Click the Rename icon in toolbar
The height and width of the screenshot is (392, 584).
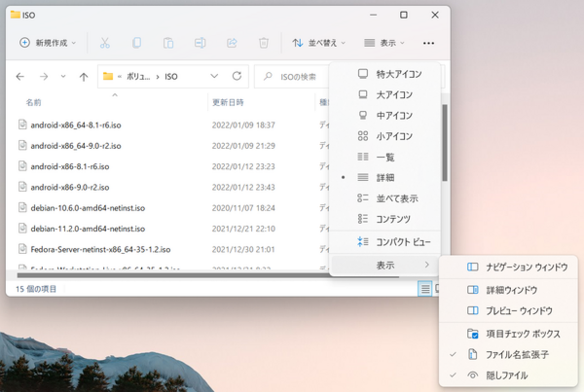point(200,43)
